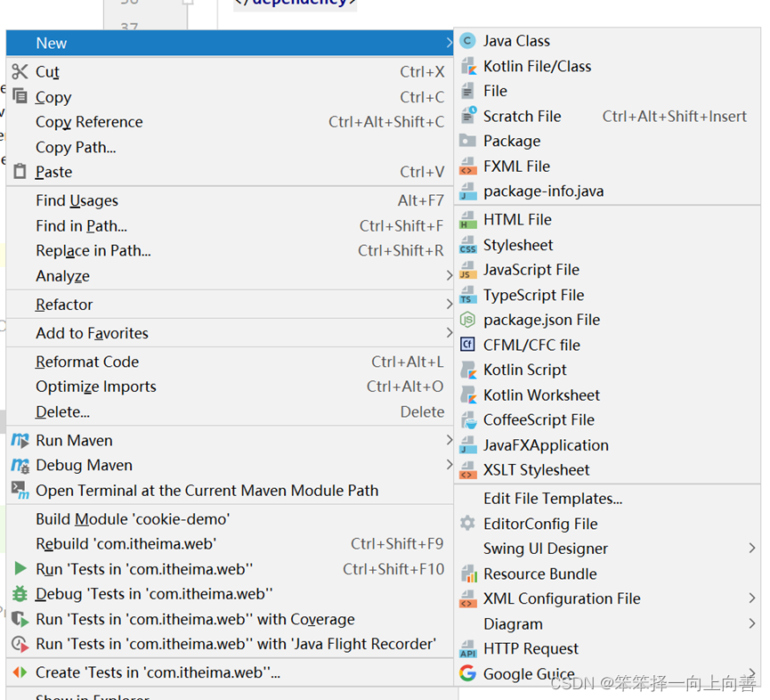770x700 pixels.
Task: Choose Find in Path... entry
Action: click(230, 226)
